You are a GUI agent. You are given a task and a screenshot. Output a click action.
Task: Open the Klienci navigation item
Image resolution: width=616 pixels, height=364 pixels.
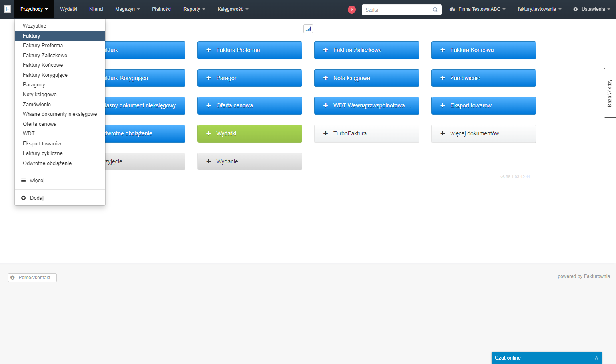tap(96, 9)
